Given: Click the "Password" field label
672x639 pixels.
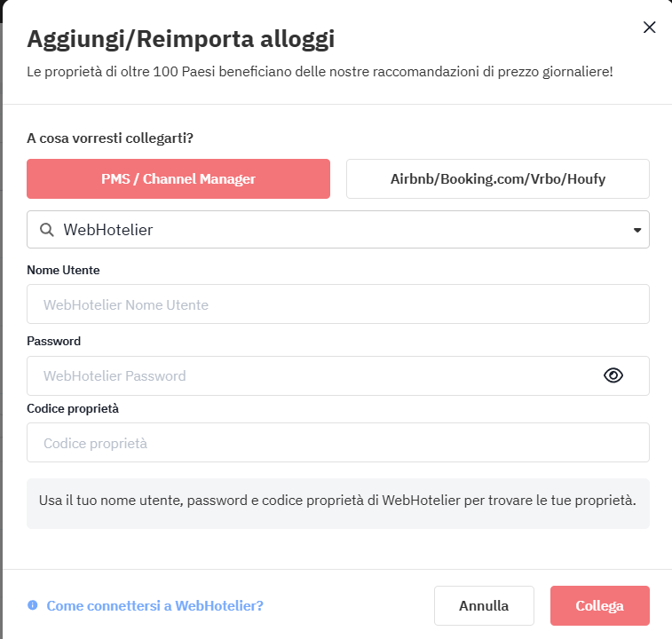Looking at the screenshot, I should pos(53,341).
